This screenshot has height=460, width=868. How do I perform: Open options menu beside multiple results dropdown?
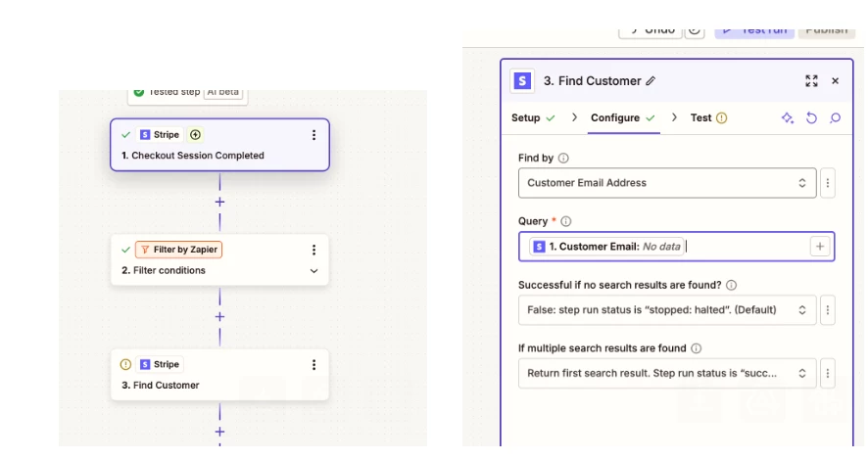[828, 373]
